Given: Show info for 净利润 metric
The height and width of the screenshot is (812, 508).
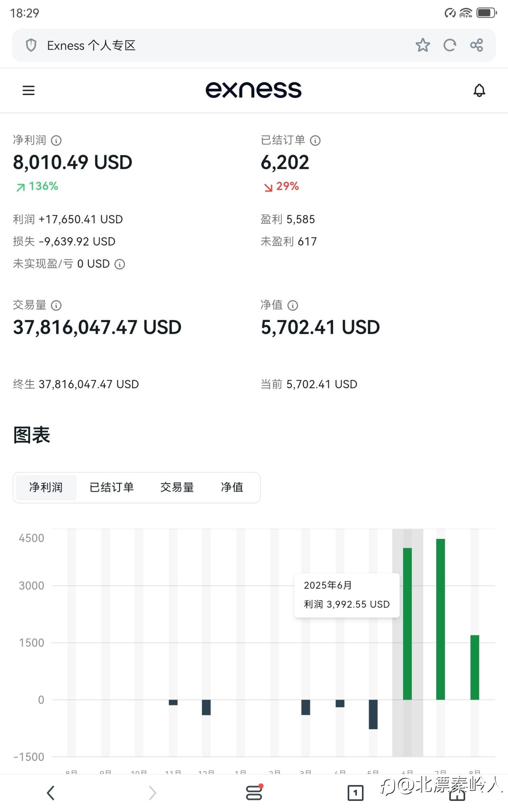Looking at the screenshot, I should 56,140.
